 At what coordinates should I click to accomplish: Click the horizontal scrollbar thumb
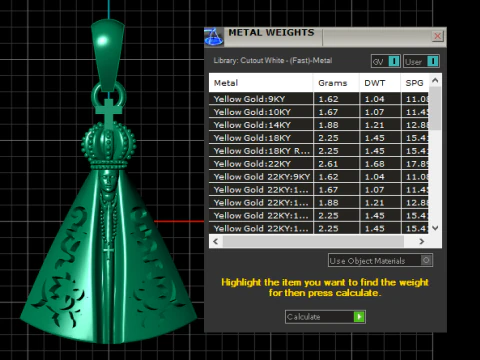point(313,241)
